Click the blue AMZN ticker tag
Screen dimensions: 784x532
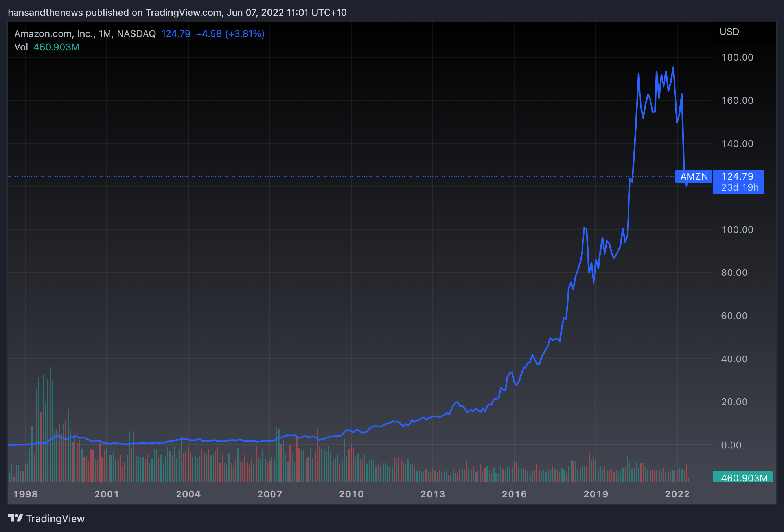tap(694, 176)
